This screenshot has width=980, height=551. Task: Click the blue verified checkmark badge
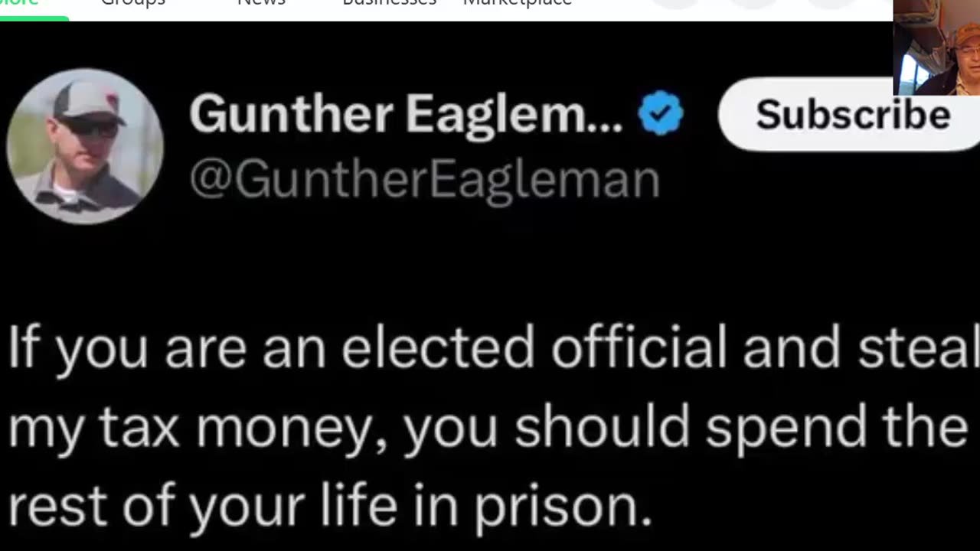[x=661, y=113]
